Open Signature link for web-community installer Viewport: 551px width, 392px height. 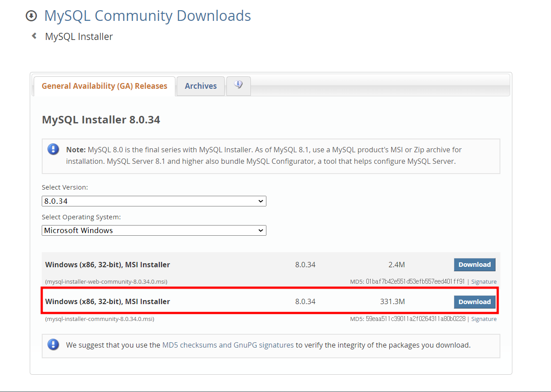coord(484,281)
